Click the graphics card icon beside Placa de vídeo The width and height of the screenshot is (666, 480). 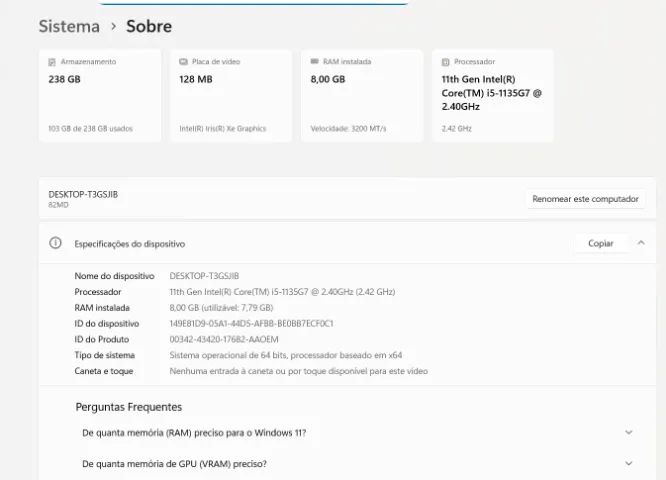pos(183,62)
